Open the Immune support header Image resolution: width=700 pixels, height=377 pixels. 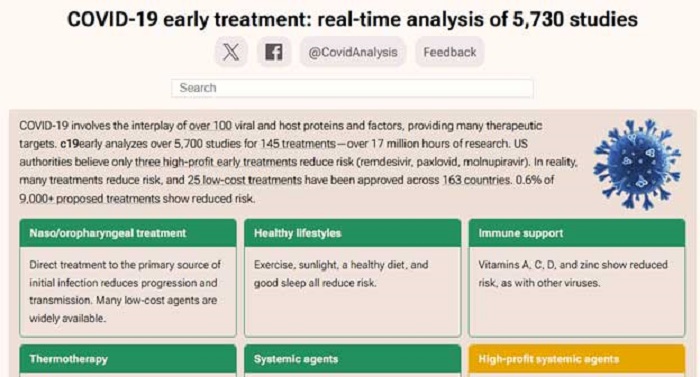click(577, 233)
